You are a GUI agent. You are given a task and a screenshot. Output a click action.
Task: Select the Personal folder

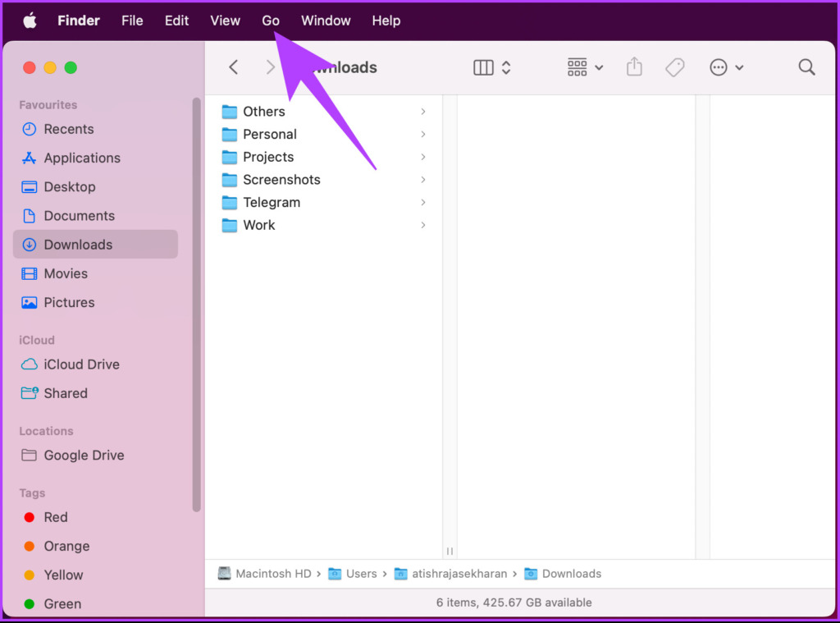(323, 134)
